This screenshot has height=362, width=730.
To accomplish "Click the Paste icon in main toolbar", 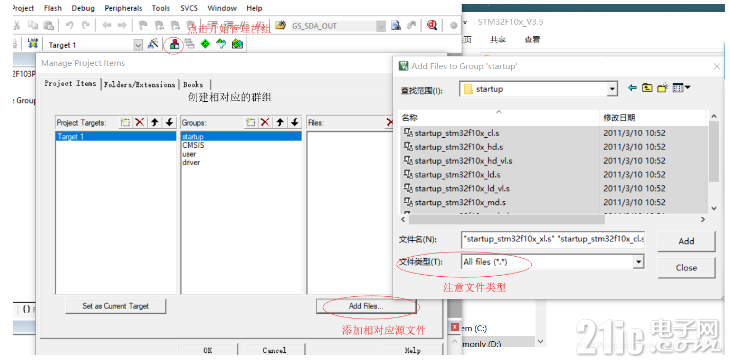I will point(48,26).
